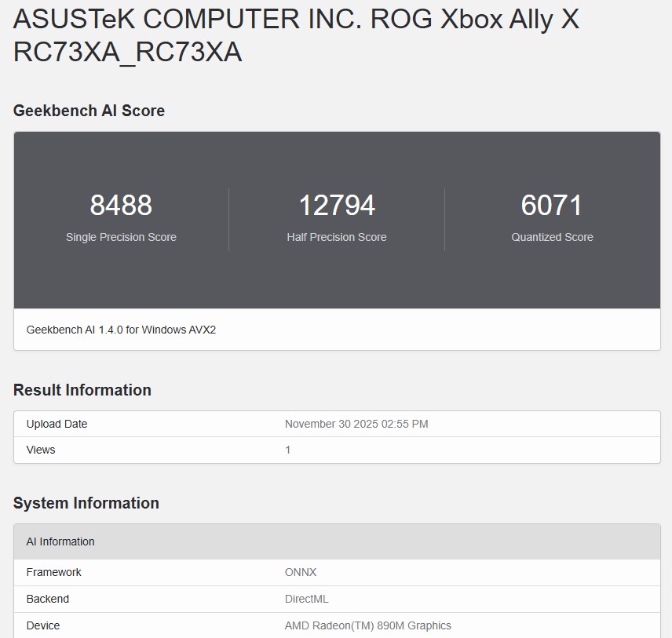This screenshot has height=638, width=672.
Task: Click the System Information section heading
Action: click(86, 503)
